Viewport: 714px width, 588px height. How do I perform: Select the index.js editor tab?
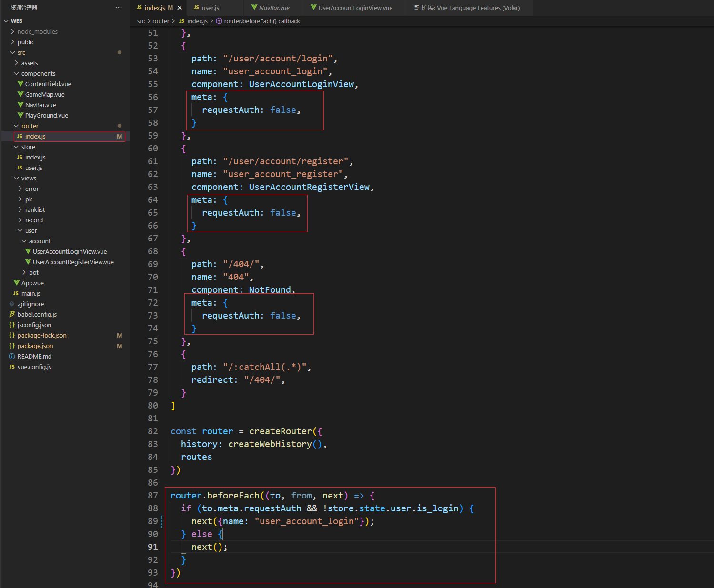point(154,8)
